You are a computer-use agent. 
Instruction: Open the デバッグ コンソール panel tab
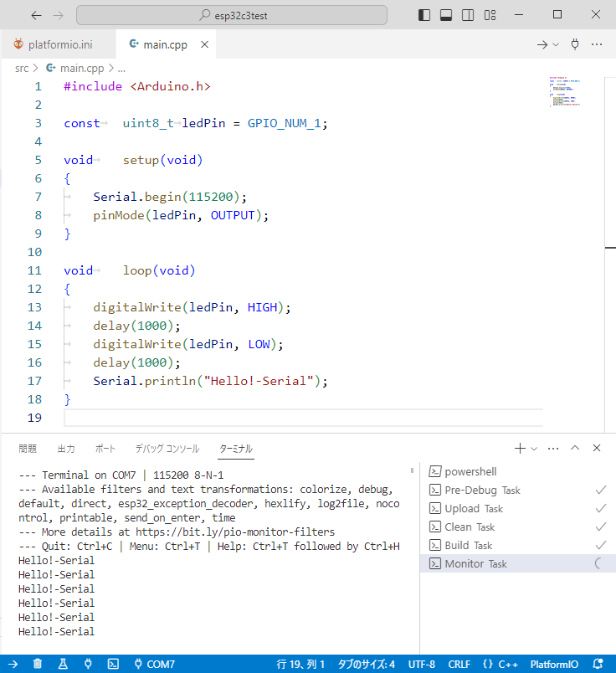[x=167, y=449]
